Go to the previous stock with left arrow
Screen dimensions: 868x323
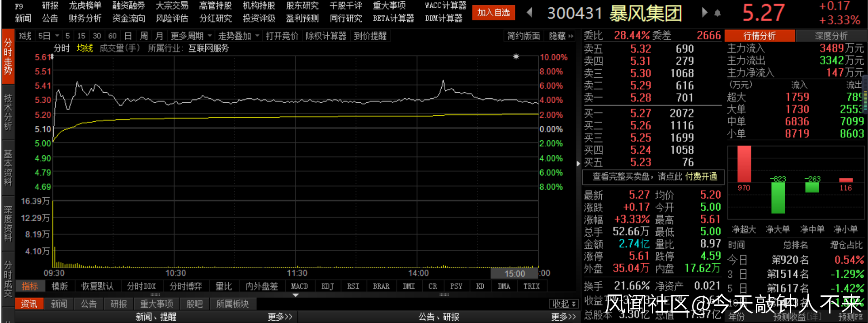click(529, 13)
